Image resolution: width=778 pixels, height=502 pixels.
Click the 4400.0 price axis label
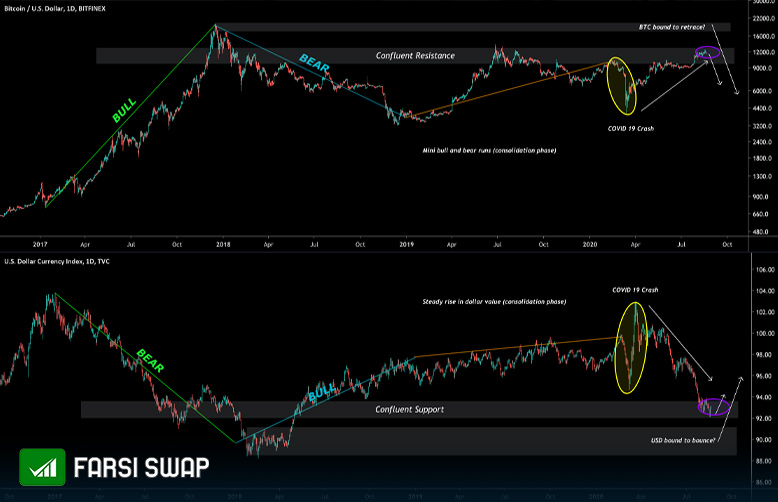click(765, 108)
